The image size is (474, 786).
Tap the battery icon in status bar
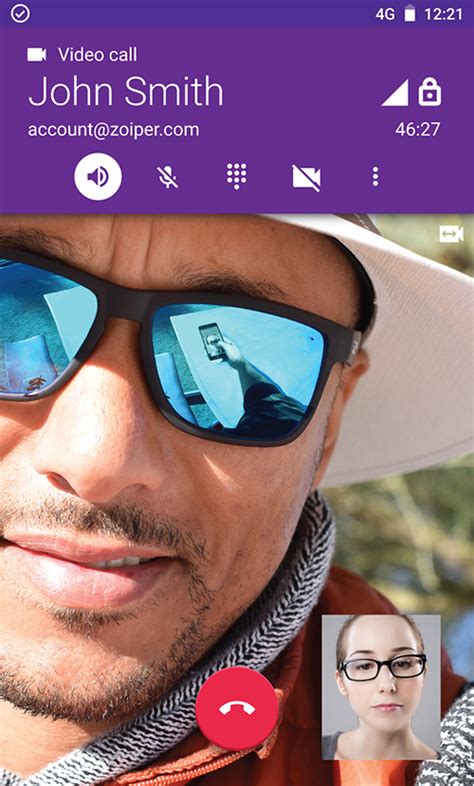410,14
